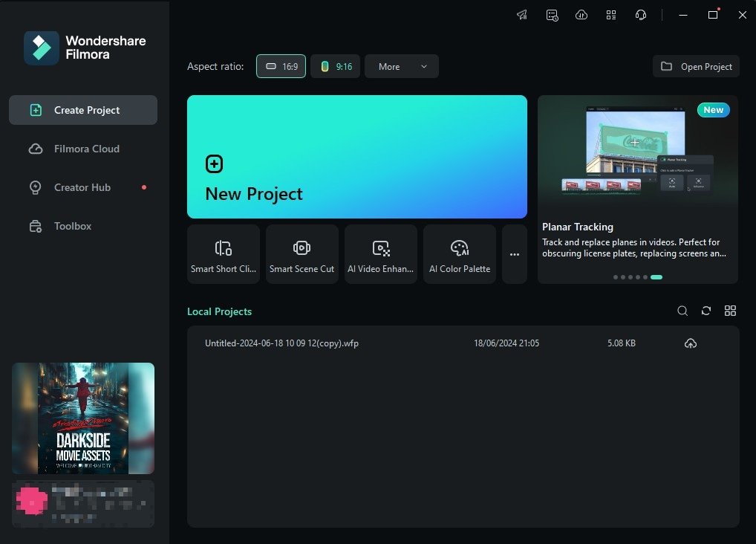Viewport: 756px width, 544px height.
Task: Select the Smart Short Clips tool
Action: coord(223,253)
